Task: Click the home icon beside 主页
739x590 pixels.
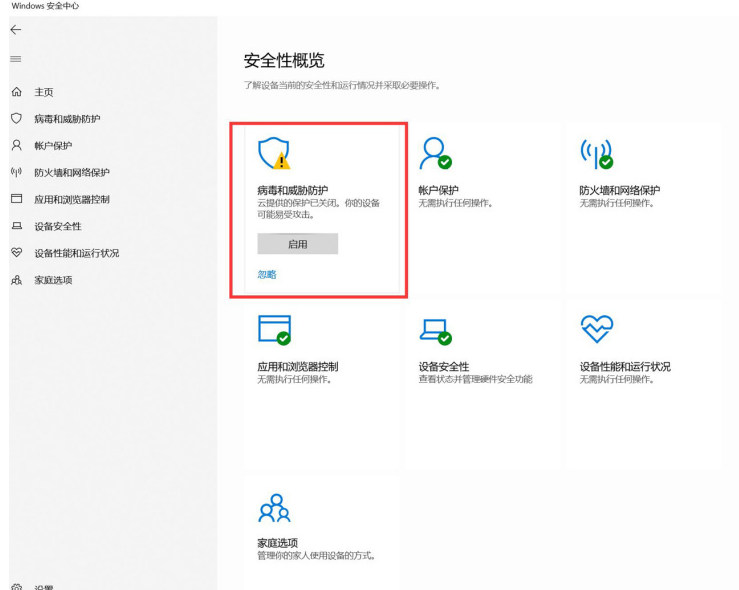Action: pyautogui.click(x=16, y=91)
